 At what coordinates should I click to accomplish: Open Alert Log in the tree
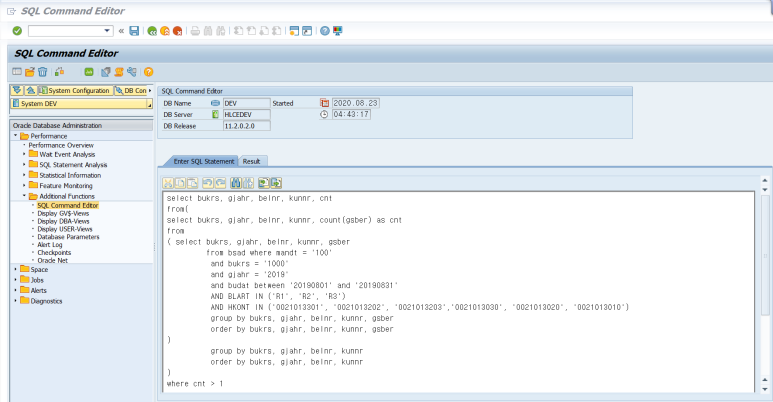51,244
